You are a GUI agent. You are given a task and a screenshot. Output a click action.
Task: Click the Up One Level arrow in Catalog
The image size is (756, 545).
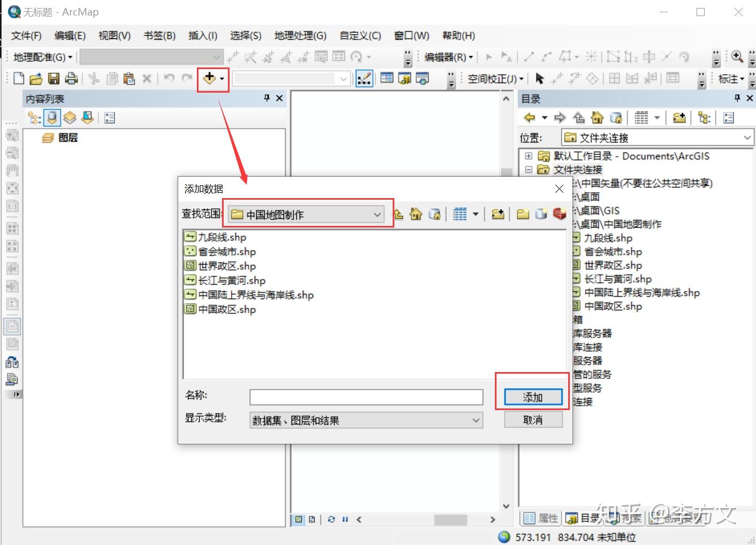pyautogui.click(x=579, y=117)
